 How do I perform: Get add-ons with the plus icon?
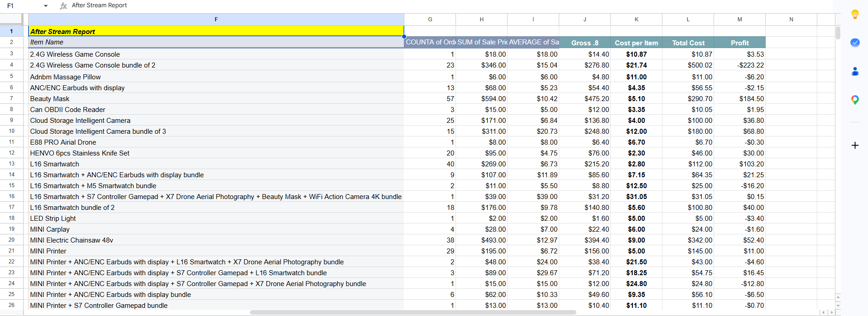pos(855,145)
